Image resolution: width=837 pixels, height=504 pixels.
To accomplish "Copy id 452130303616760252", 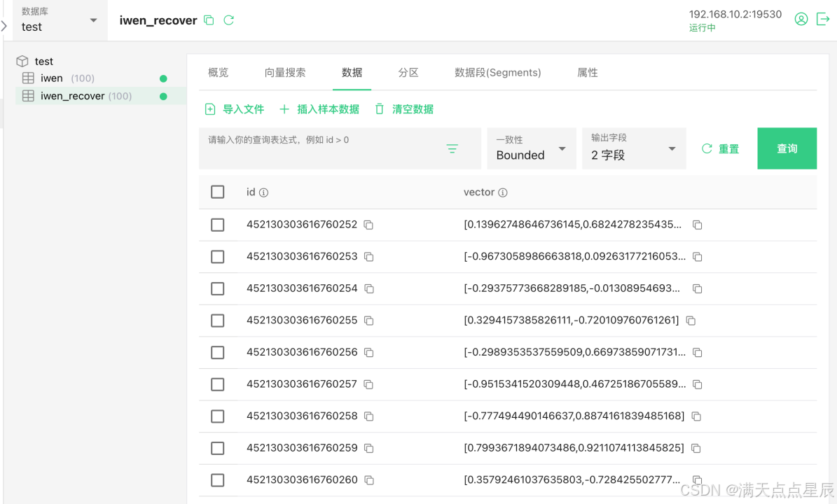I will click(368, 225).
